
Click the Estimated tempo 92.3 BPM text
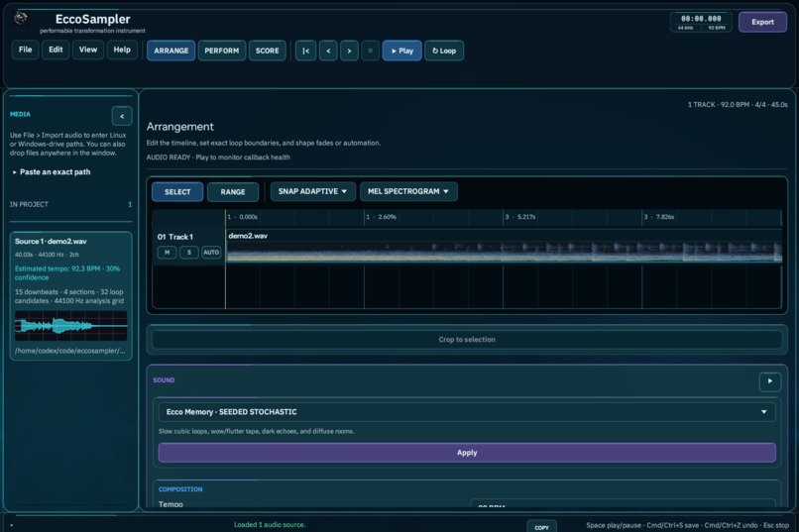(67, 272)
